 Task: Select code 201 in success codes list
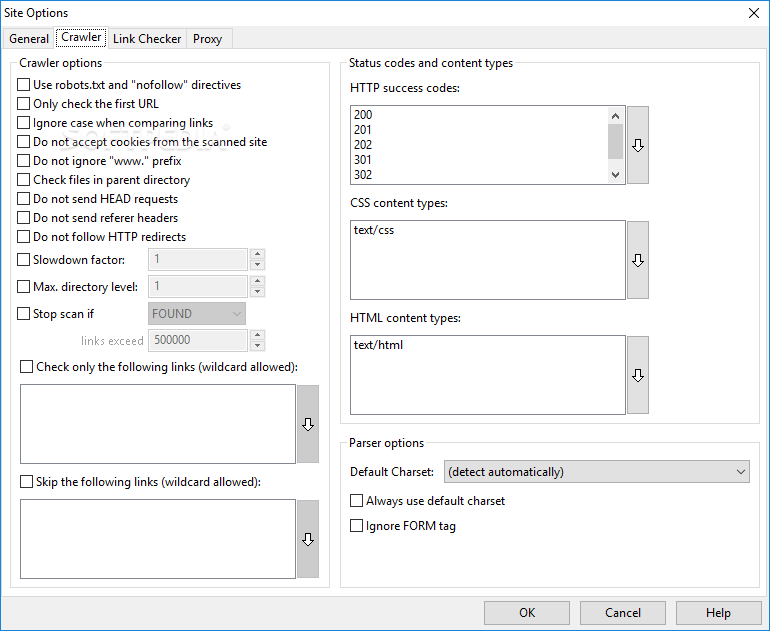[x=363, y=130]
